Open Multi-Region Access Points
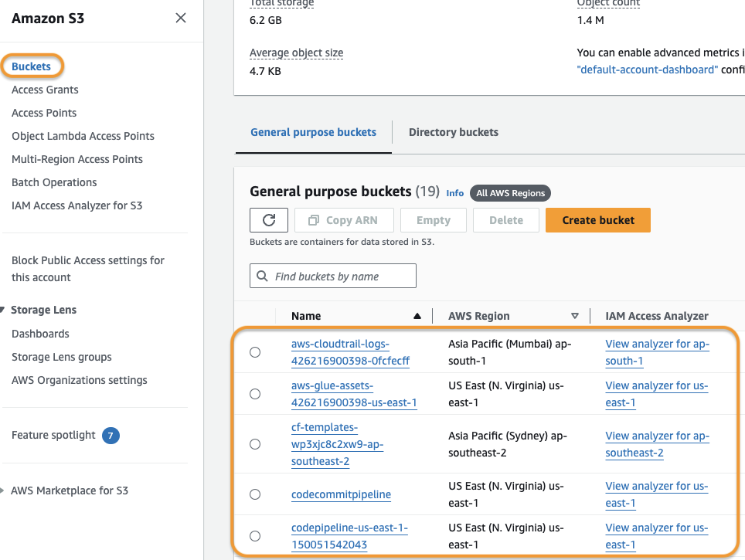This screenshot has height=560, width=745. [x=77, y=159]
